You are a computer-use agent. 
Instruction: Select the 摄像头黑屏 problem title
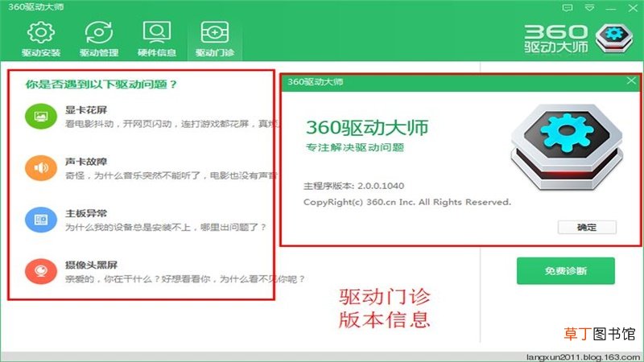coord(91,265)
